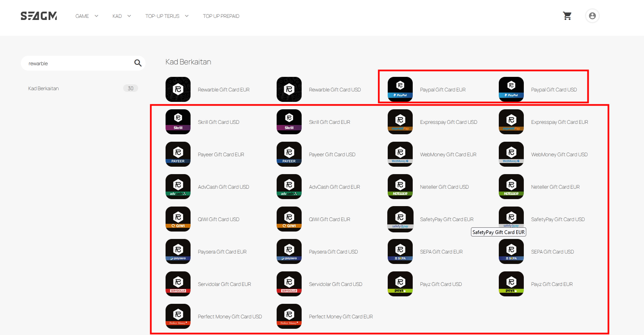Screen dimensions: 644x335
Task: Go to the SEAGM home logo
Action: point(39,16)
